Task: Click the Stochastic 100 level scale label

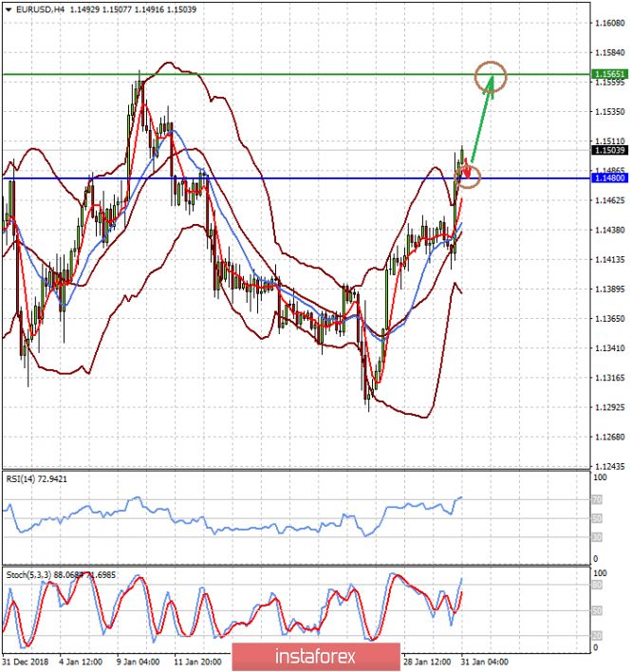Action: point(599,575)
